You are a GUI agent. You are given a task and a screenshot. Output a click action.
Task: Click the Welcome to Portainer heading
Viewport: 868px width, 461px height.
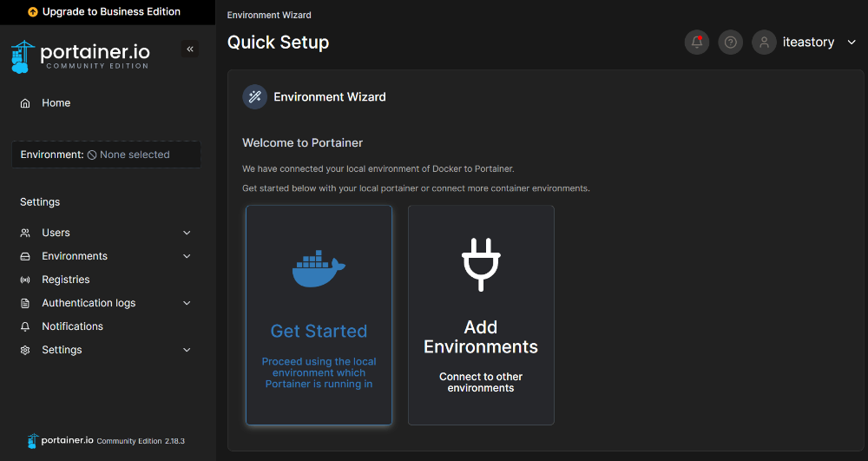tap(302, 142)
